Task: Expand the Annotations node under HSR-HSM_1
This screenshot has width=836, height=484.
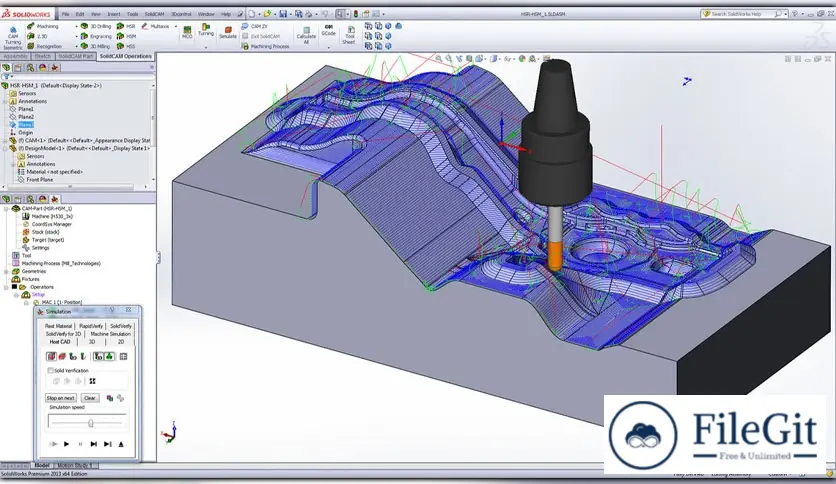Action: pyautogui.click(x=6, y=101)
